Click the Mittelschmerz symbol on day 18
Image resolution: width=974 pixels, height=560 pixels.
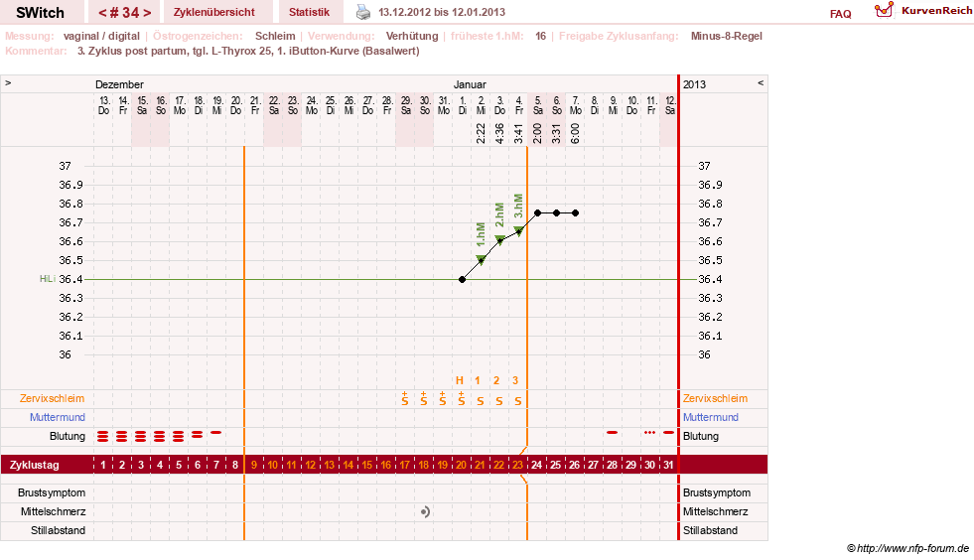425,512
